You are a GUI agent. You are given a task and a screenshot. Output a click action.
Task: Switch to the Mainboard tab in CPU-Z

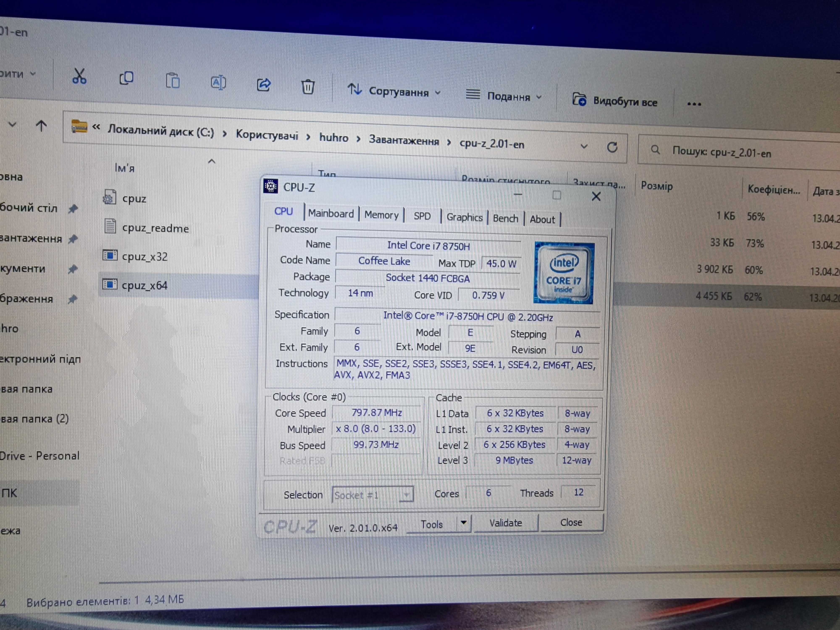331,213
